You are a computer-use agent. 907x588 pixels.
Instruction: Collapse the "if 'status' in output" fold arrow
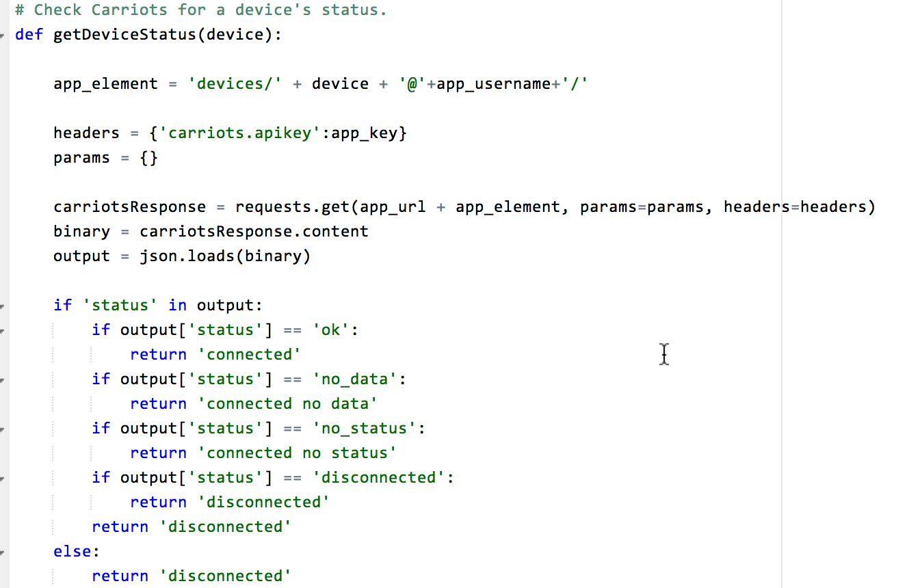pos(2,306)
